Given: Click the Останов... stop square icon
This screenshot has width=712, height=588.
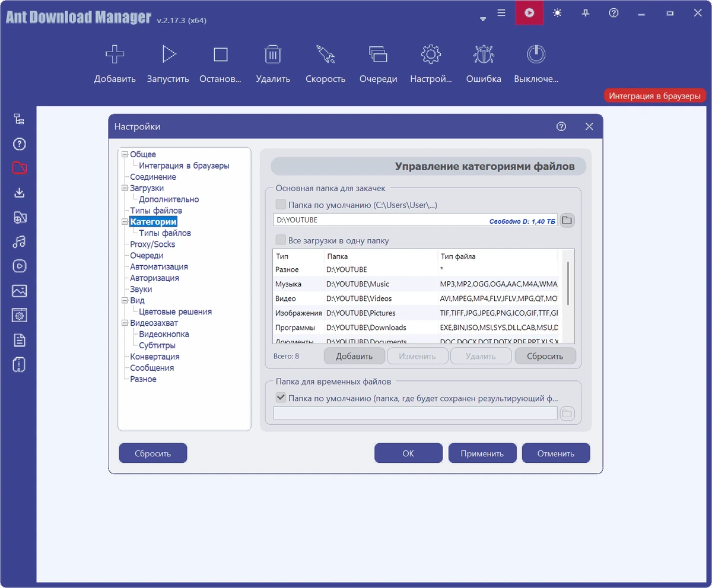Looking at the screenshot, I should 221,55.
